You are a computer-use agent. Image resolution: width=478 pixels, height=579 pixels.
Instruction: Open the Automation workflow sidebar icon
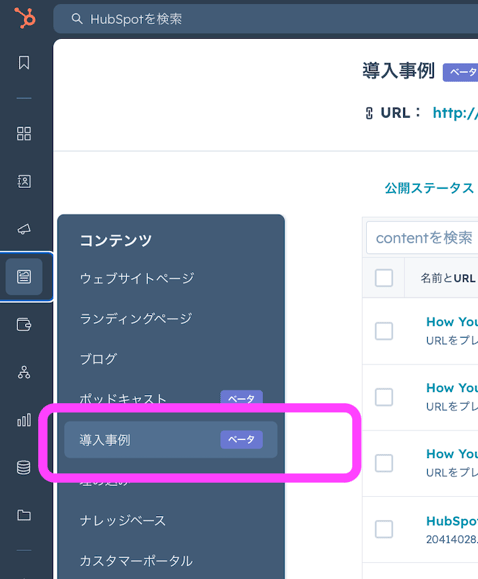tap(24, 372)
